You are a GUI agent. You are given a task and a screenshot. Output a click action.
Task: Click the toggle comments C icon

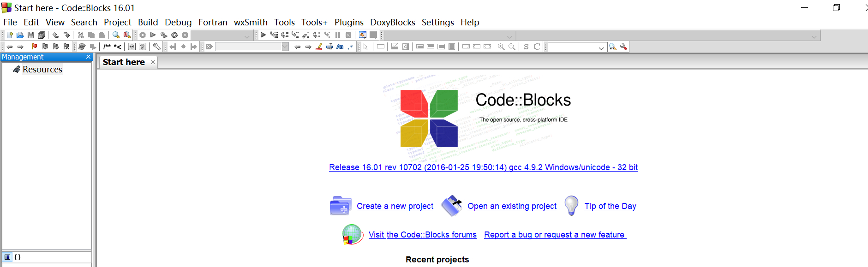click(x=537, y=47)
